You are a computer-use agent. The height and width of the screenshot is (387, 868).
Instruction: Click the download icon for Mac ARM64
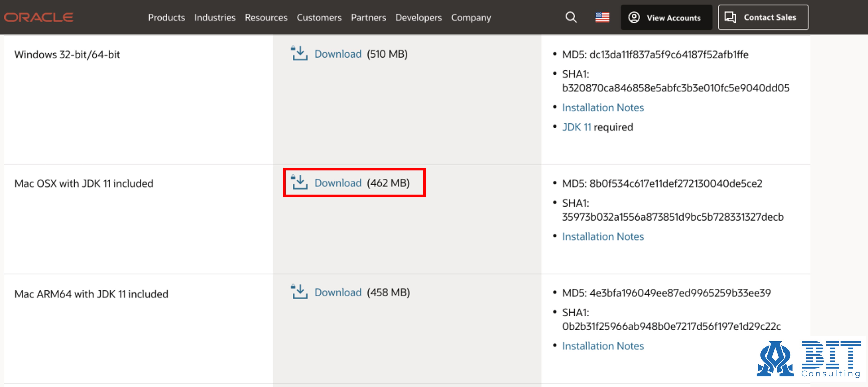[x=299, y=292]
